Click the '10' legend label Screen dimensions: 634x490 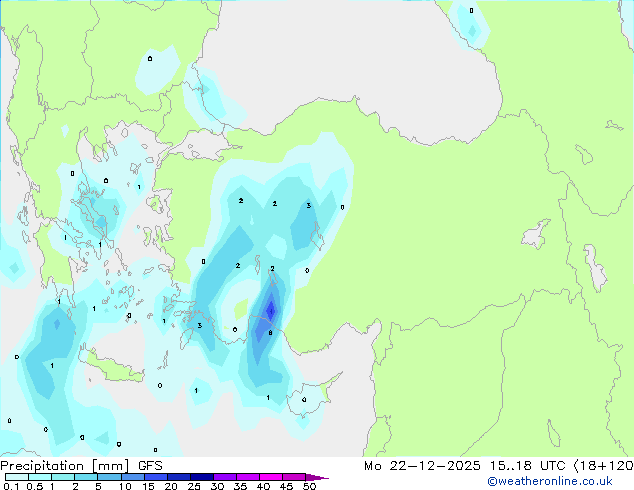(125, 486)
